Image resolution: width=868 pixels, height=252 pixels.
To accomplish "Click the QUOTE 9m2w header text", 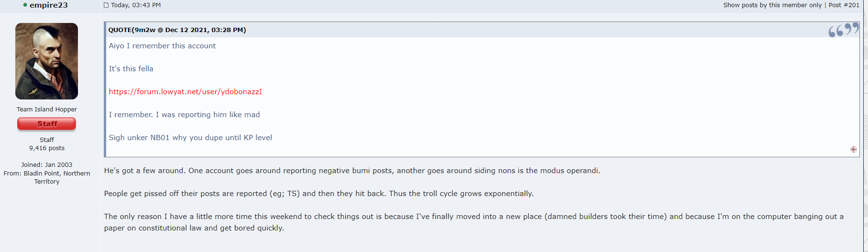I will tap(177, 30).
